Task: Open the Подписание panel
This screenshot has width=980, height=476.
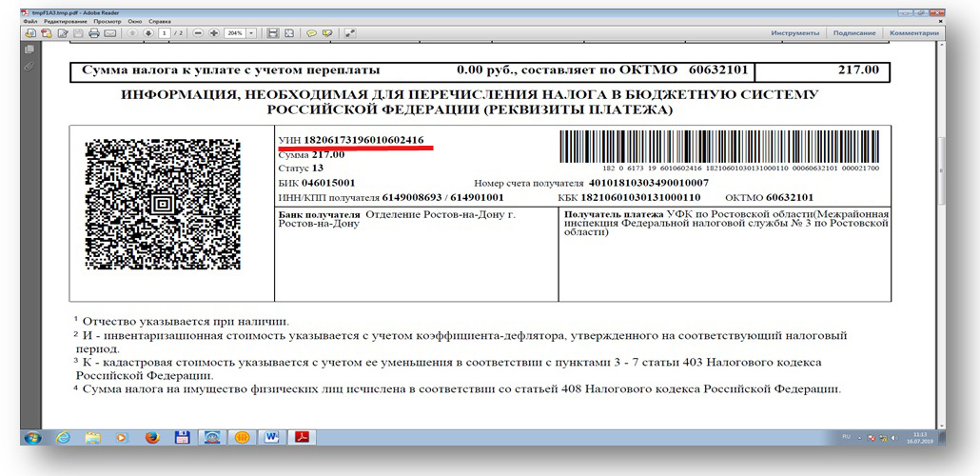Action: [853, 33]
